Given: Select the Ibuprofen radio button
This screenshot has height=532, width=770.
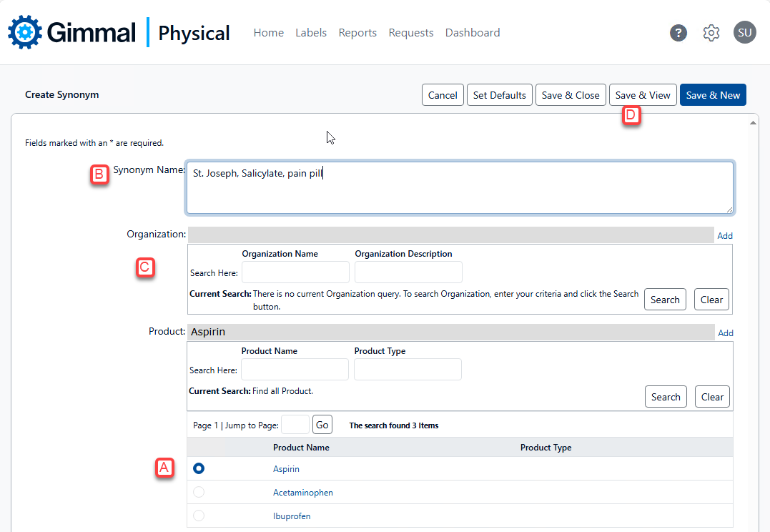Looking at the screenshot, I should (x=199, y=516).
